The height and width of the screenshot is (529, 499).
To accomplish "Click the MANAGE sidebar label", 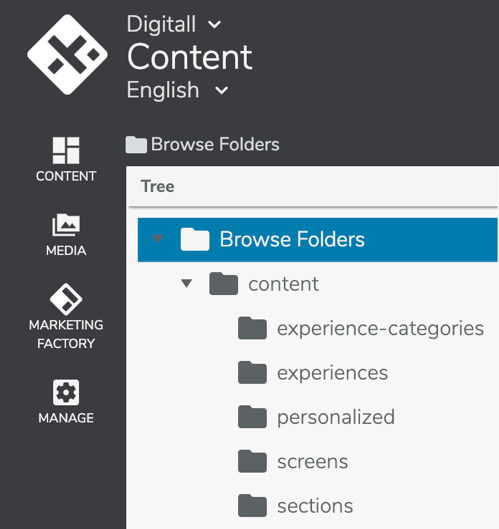I will point(66,418).
